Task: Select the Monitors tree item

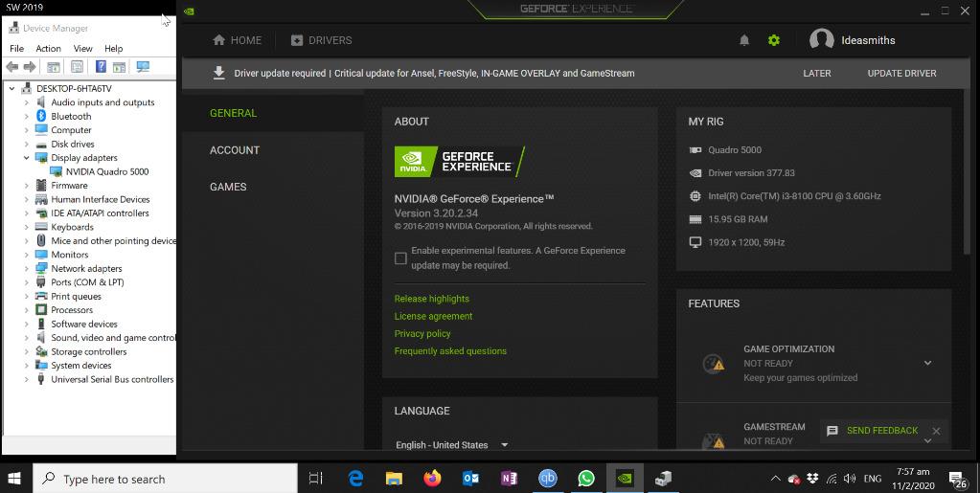Action: click(x=69, y=255)
